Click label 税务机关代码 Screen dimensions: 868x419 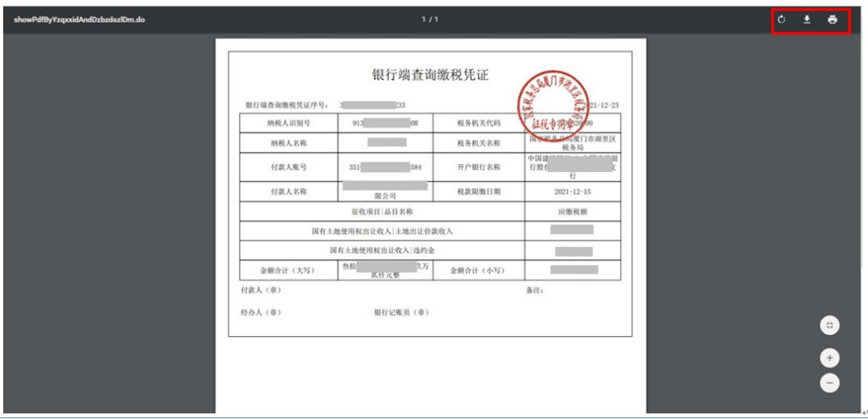pyautogui.click(x=478, y=123)
